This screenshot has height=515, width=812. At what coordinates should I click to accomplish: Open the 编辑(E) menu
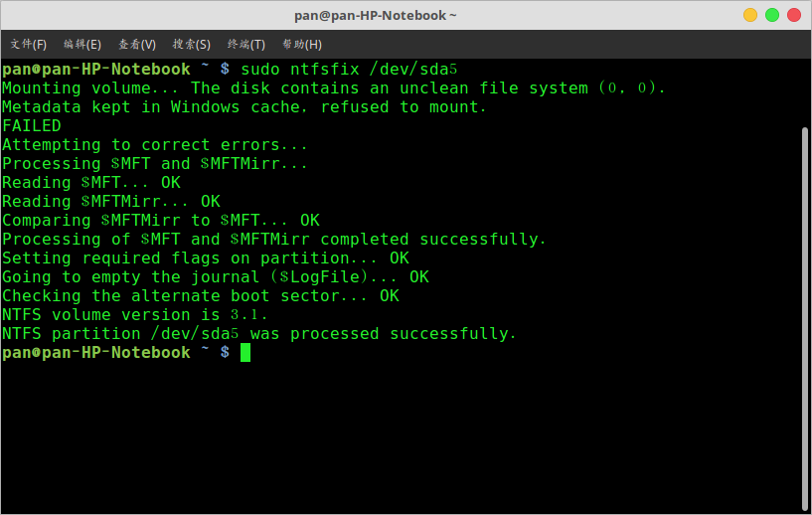coord(82,44)
